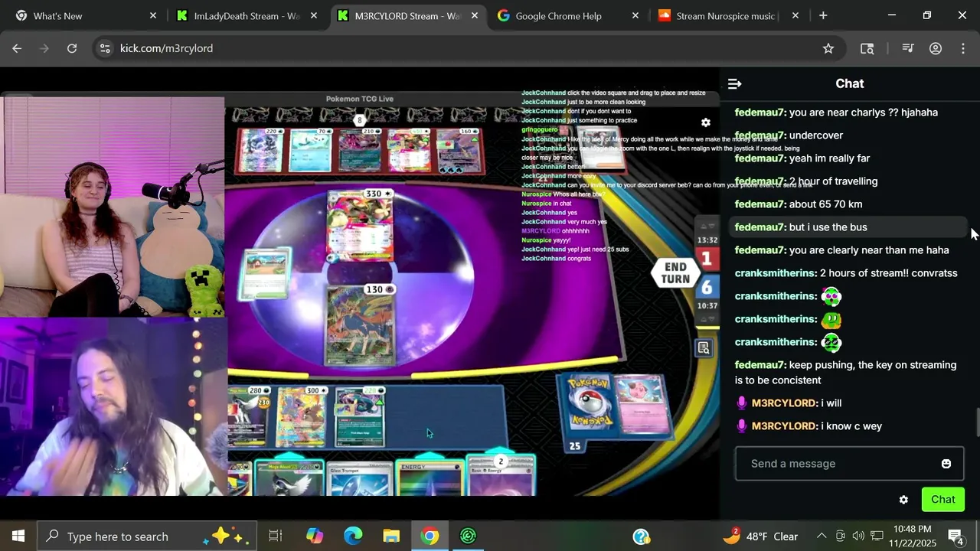The height and width of the screenshot is (551, 980).
Task: Click cranksmitherins on '2 hours of stream' message
Action: click(776, 273)
